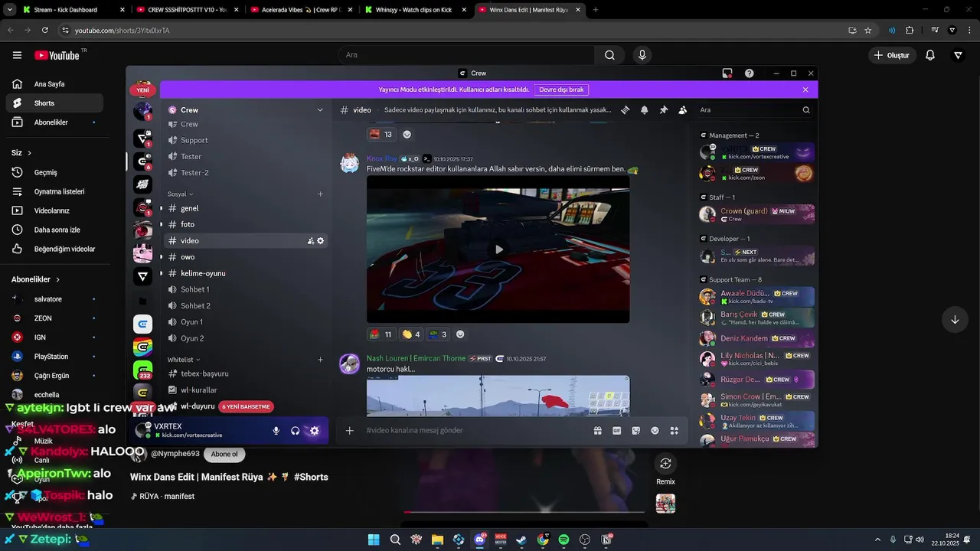Open Discord inbox icon in title bar
Viewport: 980px width, 551px height.
click(x=727, y=73)
